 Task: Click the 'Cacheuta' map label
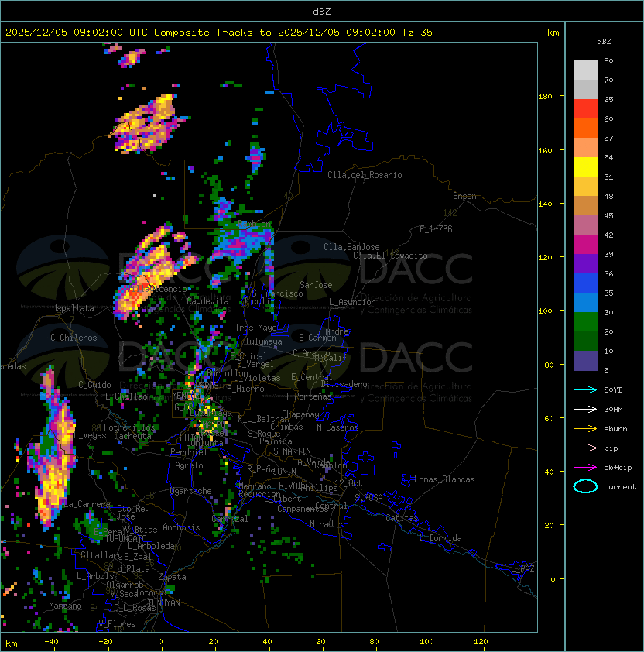132,436
